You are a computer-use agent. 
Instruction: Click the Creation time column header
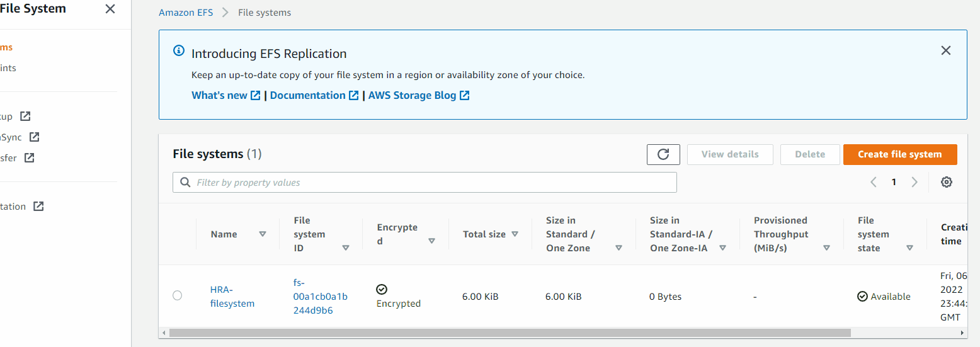click(952, 234)
